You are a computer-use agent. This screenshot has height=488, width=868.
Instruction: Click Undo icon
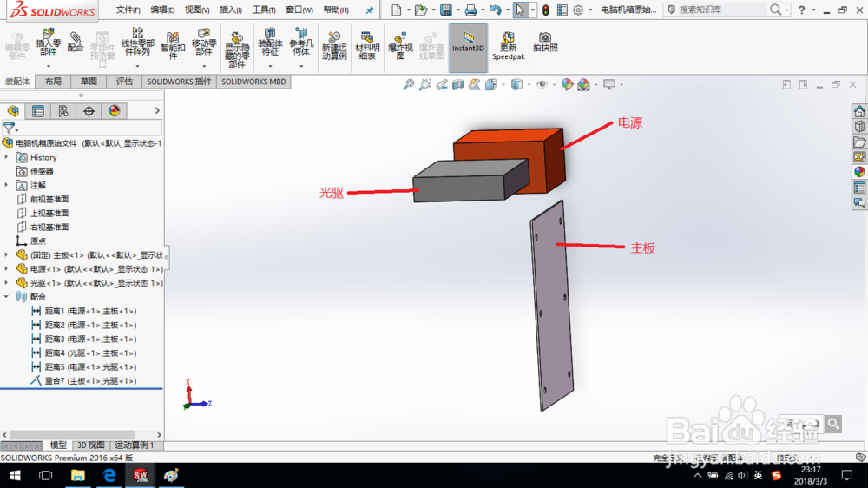coord(495,10)
